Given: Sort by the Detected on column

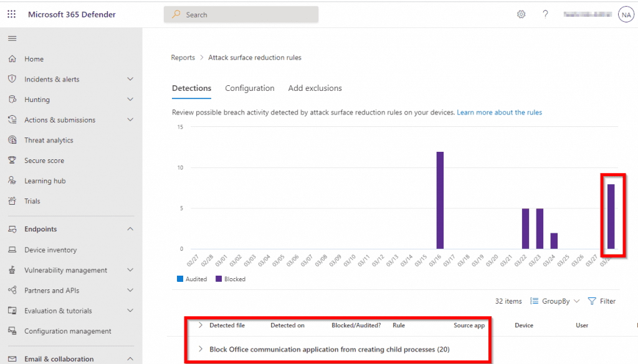Looking at the screenshot, I should (287, 325).
